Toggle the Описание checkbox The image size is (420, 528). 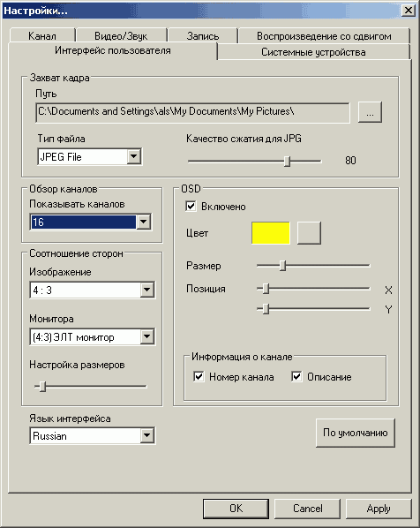point(296,376)
